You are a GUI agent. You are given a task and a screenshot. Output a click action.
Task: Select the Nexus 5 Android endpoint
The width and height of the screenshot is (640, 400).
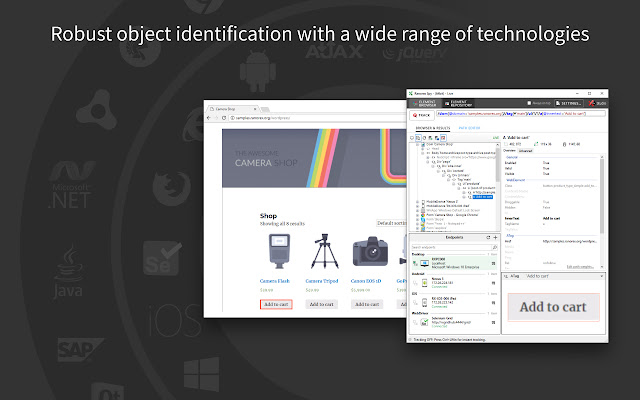point(451,285)
